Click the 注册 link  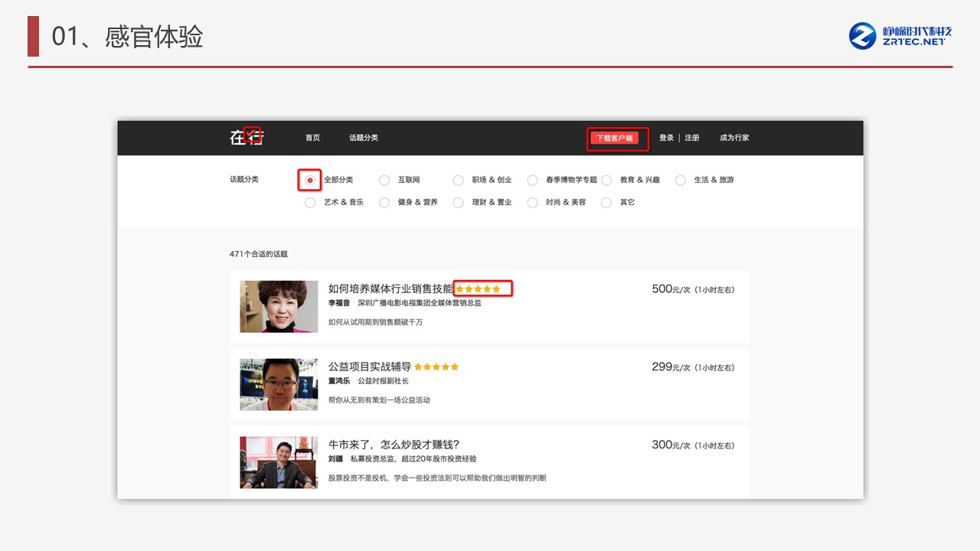click(691, 138)
